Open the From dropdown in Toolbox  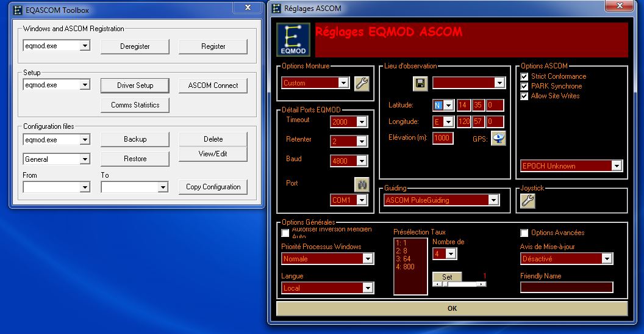85,187
